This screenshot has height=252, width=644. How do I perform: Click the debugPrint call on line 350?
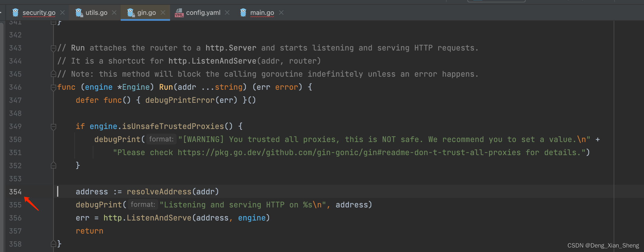[117, 139]
